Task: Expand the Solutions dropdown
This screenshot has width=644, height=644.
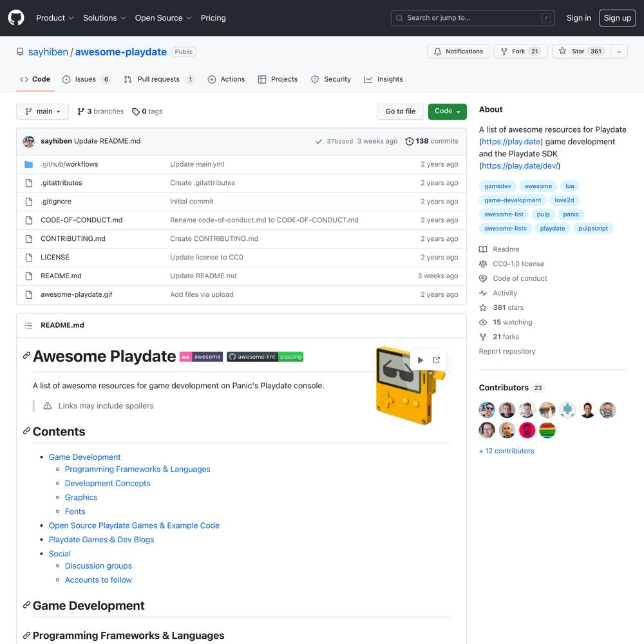Action: point(104,18)
